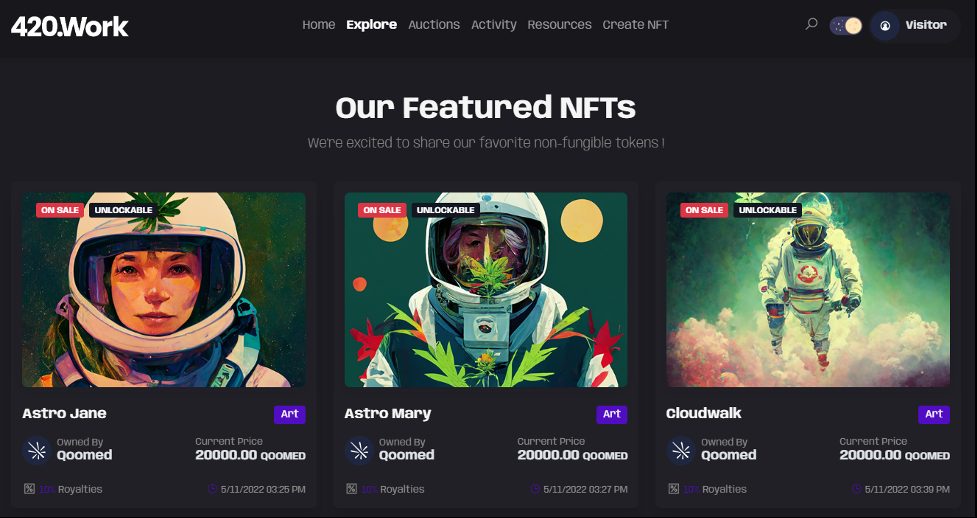Go to the Home menu item
This screenshot has width=977, height=518.
click(318, 25)
